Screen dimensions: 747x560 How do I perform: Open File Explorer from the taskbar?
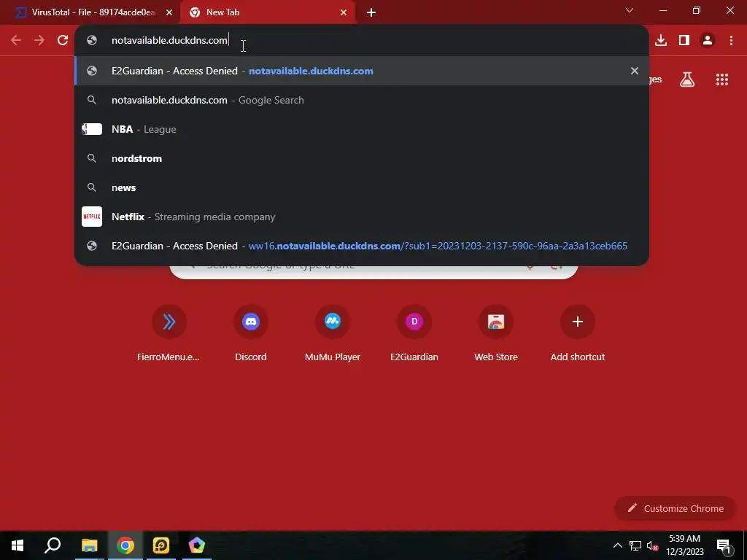(89, 545)
